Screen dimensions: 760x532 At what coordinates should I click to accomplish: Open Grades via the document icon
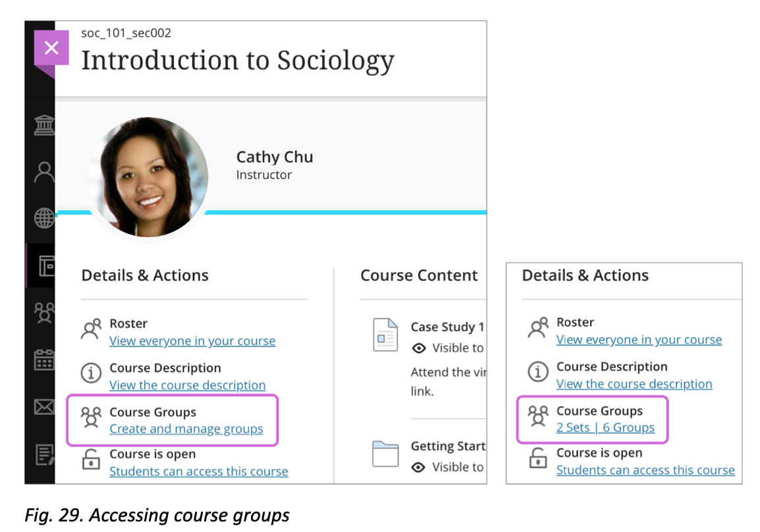(43, 454)
